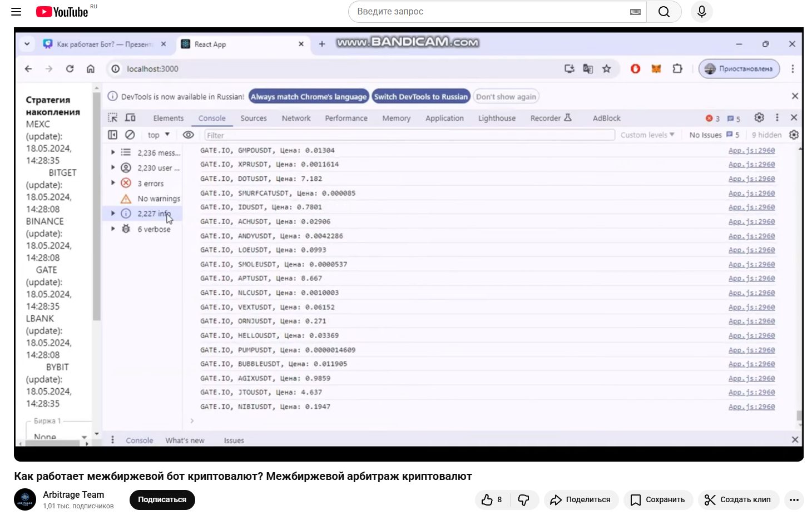The height and width of the screenshot is (515, 812).
Task: Click the Arbitrage Team channel avatar
Action: pos(25,499)
